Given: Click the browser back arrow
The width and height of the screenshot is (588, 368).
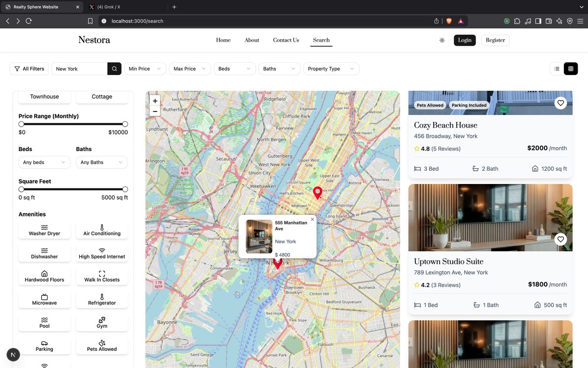Looking at the screenshot, I should (7, 21).
